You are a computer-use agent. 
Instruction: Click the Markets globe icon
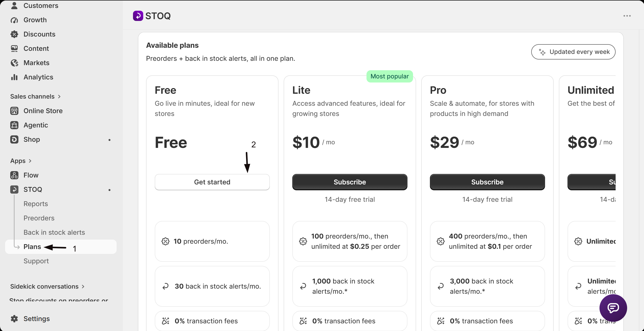14,63
